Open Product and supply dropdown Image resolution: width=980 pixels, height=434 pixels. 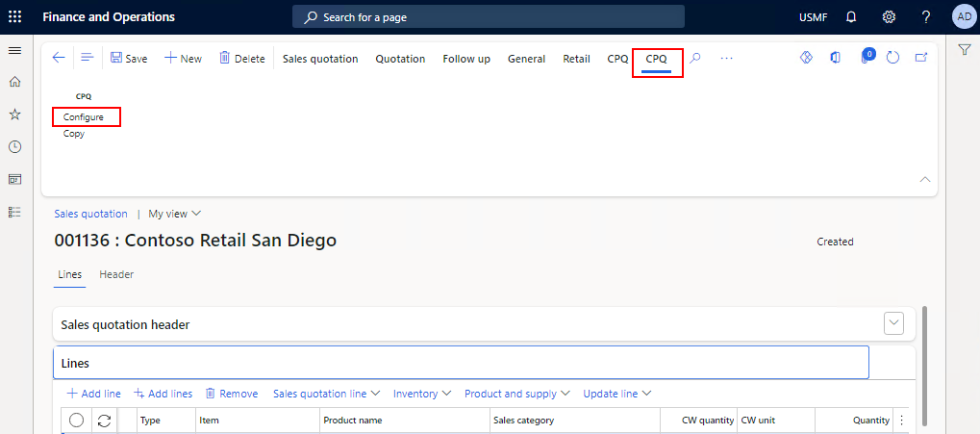click(x=516, y=394)
